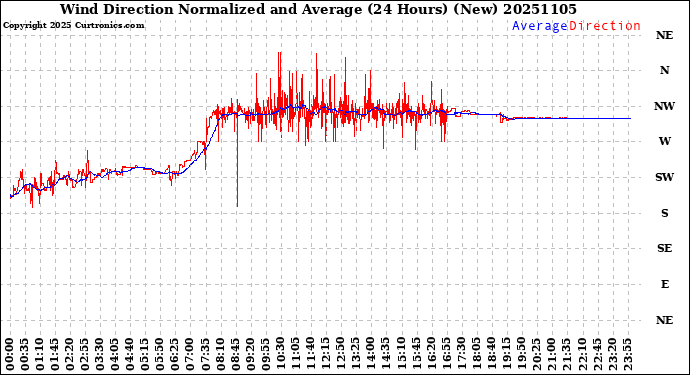Viewport: 690px width, 375px height.
Task: Click the 12:15 time label
Action: pyautogui.click(x=326, y=355)
